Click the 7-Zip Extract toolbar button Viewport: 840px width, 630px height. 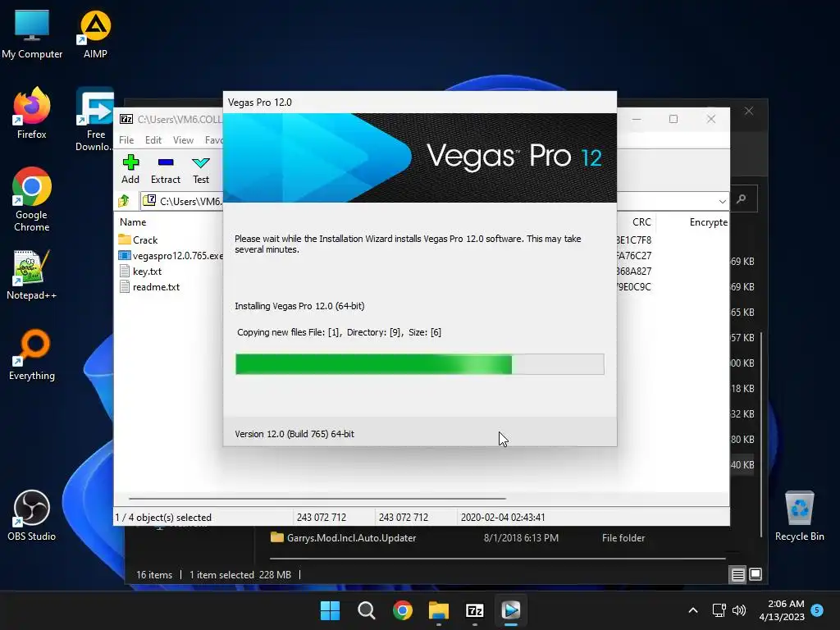coord(166,169)
